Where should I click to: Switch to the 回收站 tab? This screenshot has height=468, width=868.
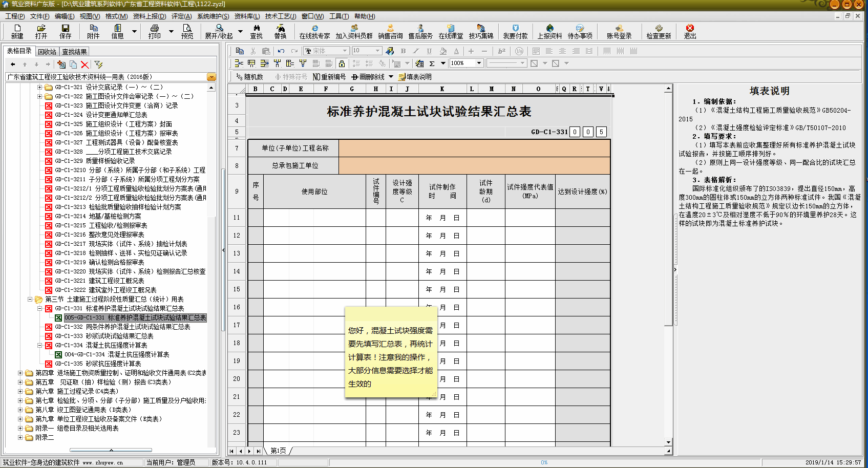click(x=47, y=52)
